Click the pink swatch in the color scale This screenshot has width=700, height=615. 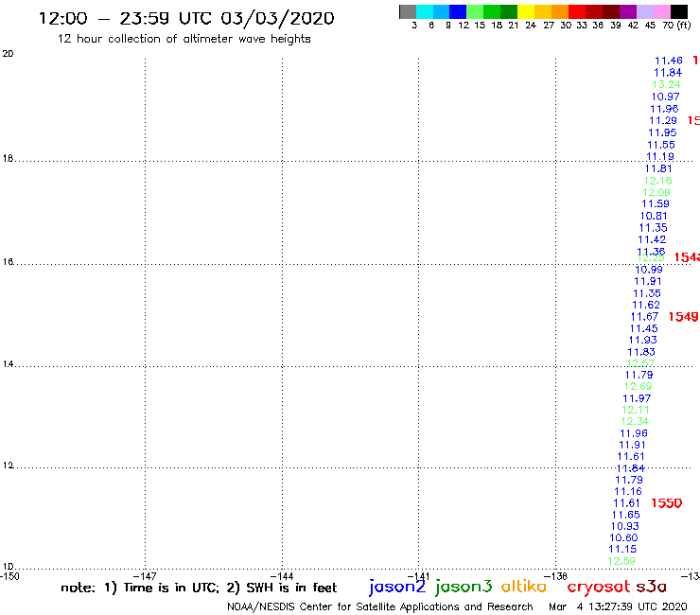tap(662, 11)
